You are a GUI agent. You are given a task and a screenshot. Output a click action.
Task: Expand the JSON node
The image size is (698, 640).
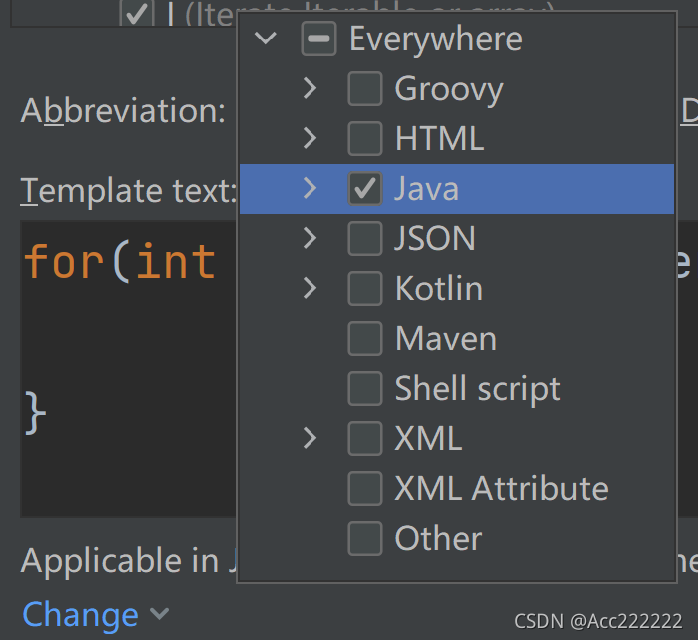[310, 238]
